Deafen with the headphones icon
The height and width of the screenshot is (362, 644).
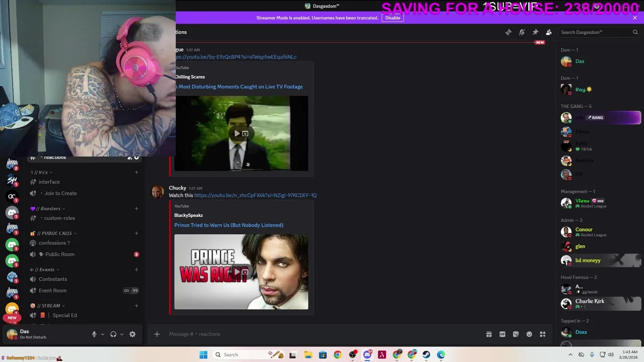pos(113,334)
